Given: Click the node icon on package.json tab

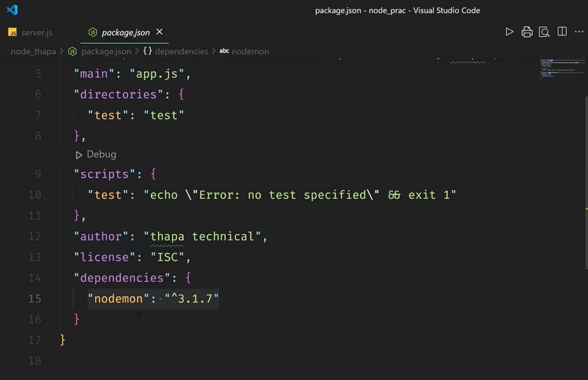Looking at the screenshot, I should coord(92,32).
